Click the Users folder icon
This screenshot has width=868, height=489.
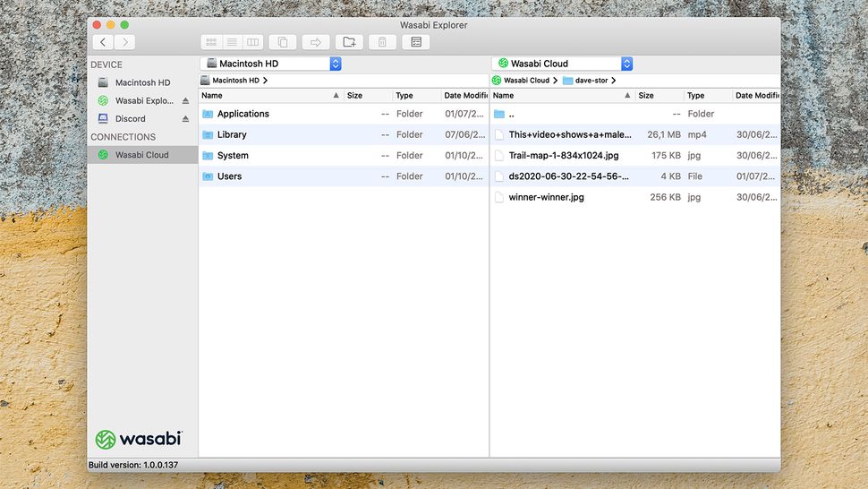point(208,176)
